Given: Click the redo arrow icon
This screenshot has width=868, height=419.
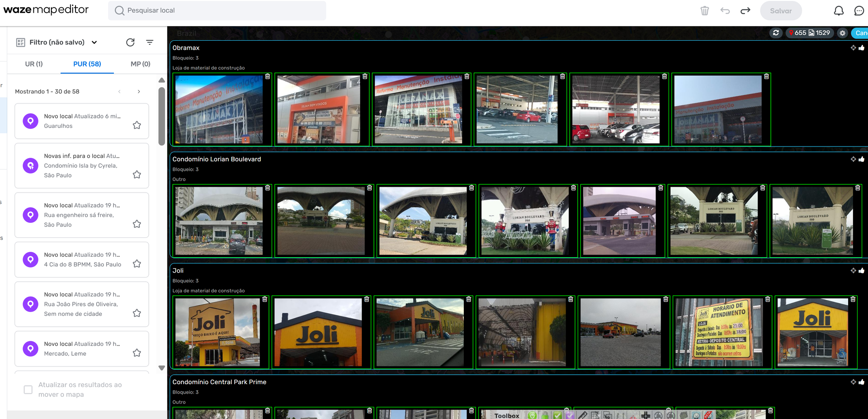Looking at the screenshot, I should click(x=745, y=11).
